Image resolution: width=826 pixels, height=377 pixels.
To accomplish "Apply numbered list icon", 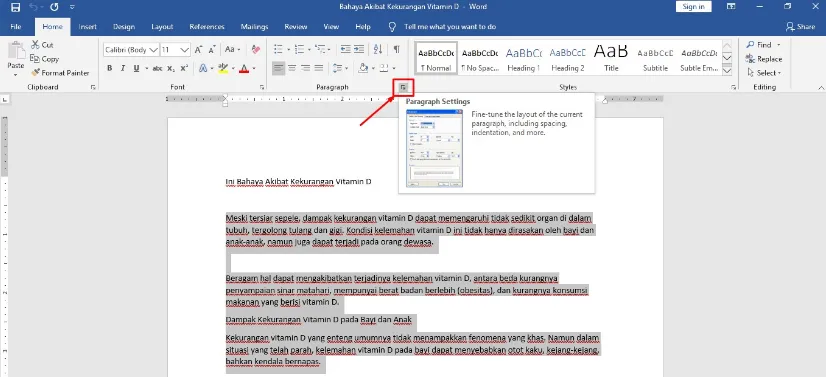I will (299, 49).
